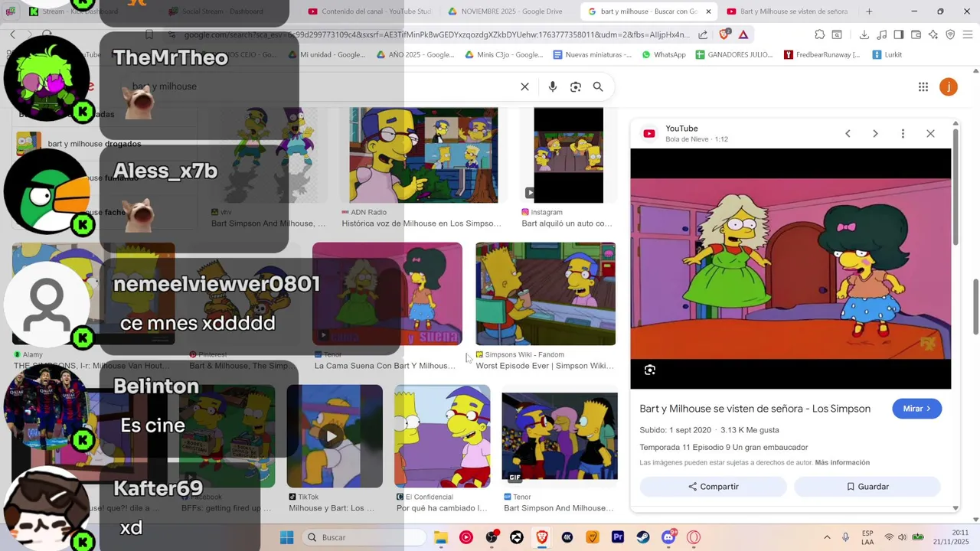The width and height of the screenshot is (980, 551).
Task: Click the taskbar Buscar search box
Action: [363, 537]
